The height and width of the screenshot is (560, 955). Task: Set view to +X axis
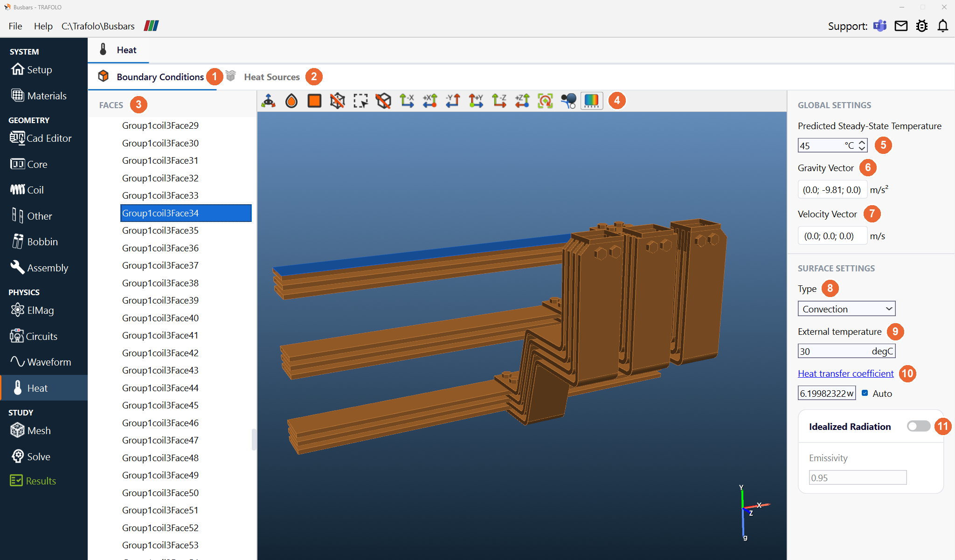click(x=430, y=101)
